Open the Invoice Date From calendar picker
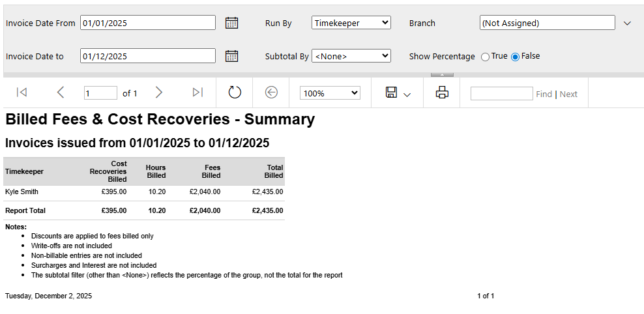Screen dimensions: 644x314 click(x=231, y=23)
